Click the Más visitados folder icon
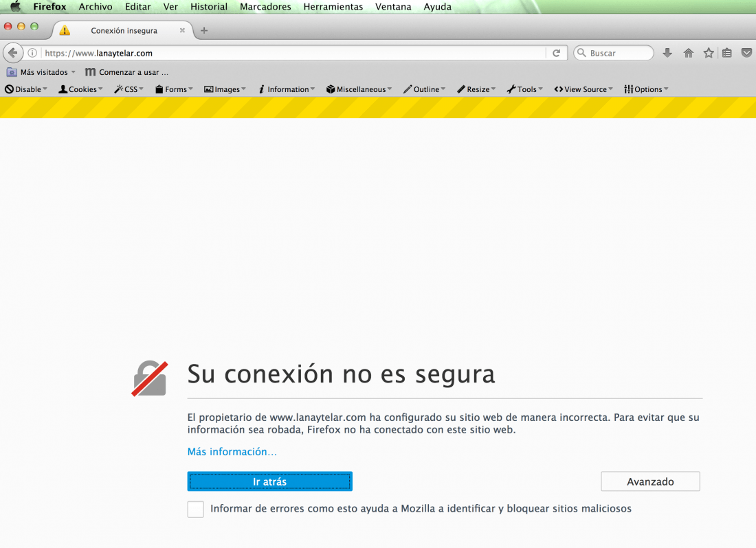The image size is (756, 548). tap(12, 72)
